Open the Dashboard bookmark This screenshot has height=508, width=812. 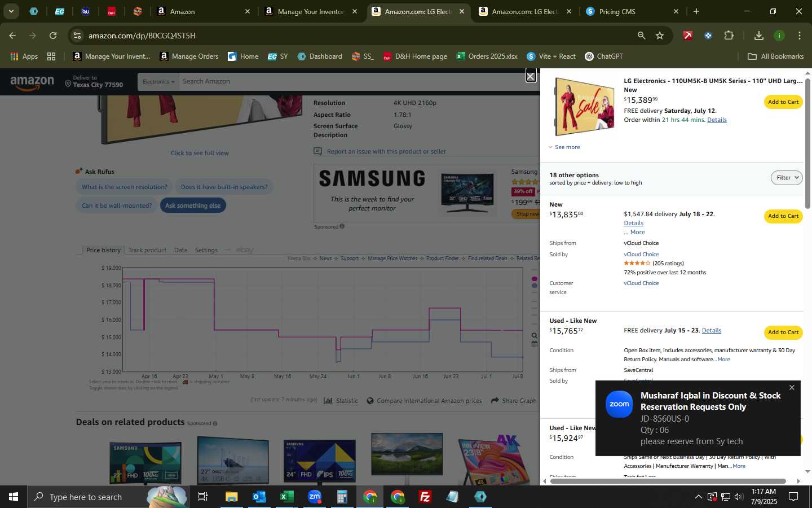pos(320,56)
